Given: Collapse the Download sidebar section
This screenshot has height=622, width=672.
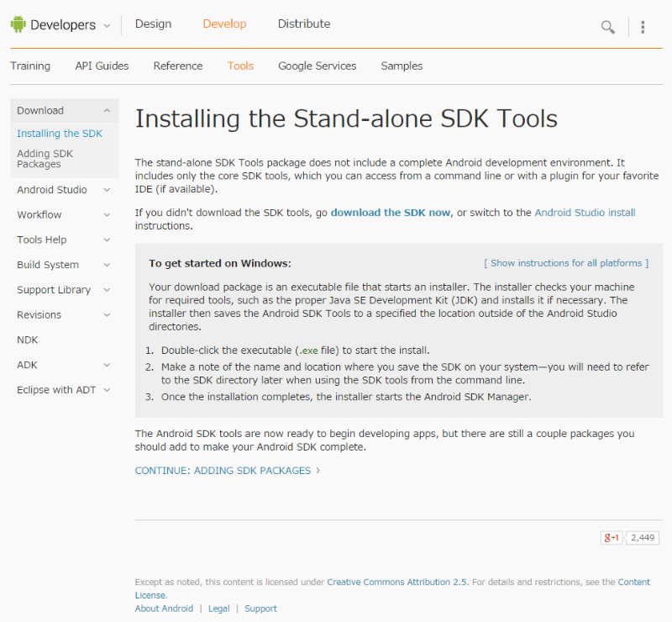Looking at the screenshot, I should (x=107, y=111).
